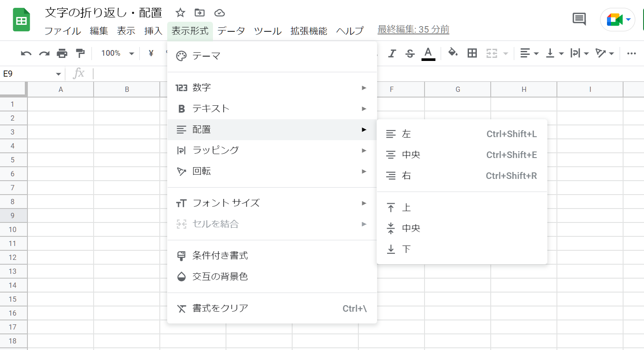Open the print icon
The height and width of the screenshot is (350, 644).
pos(62,53)
